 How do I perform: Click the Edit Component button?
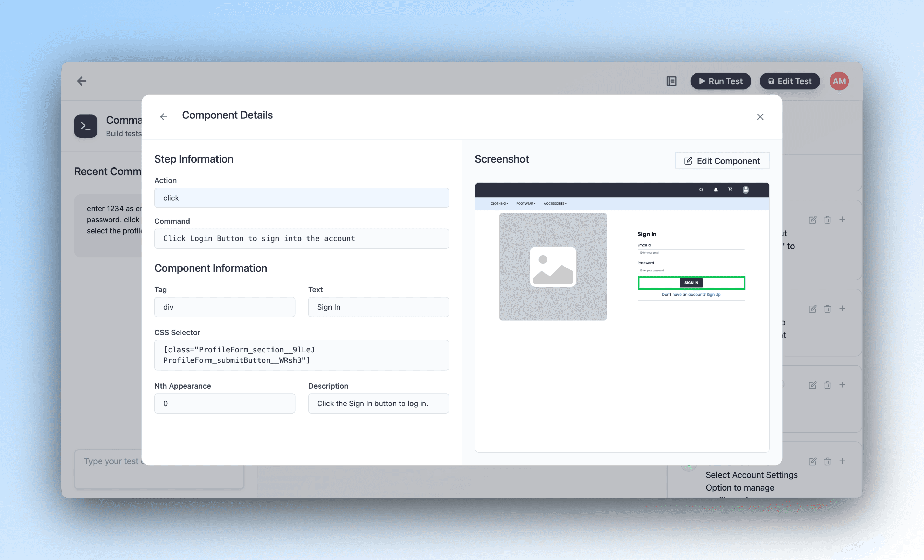pyautogui.click(x=722, y=160)
